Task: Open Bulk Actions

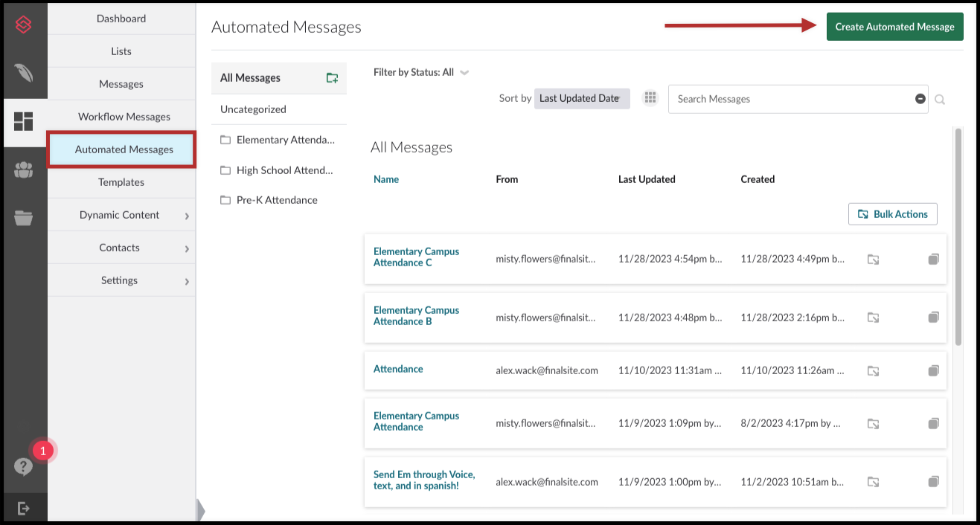Action: (x=892, y=213)
